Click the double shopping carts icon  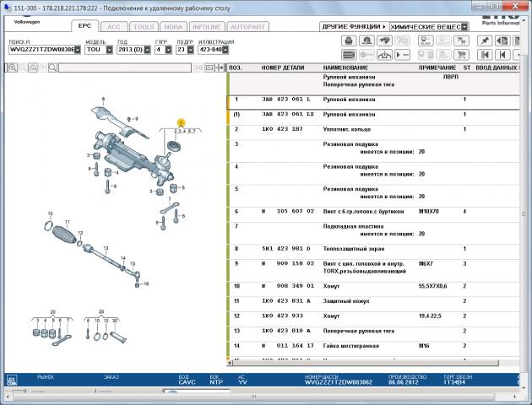tap(461, 41)
